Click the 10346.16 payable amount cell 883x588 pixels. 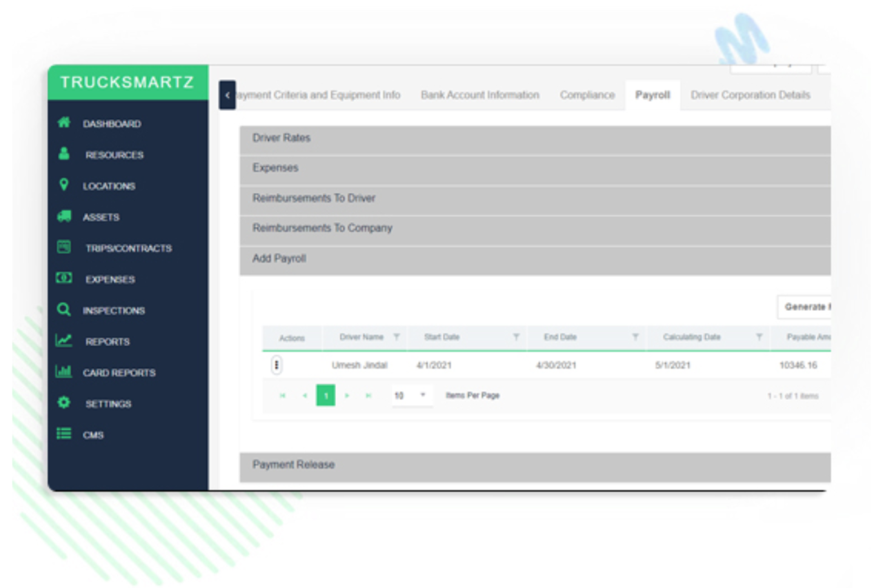pos(798,365)
